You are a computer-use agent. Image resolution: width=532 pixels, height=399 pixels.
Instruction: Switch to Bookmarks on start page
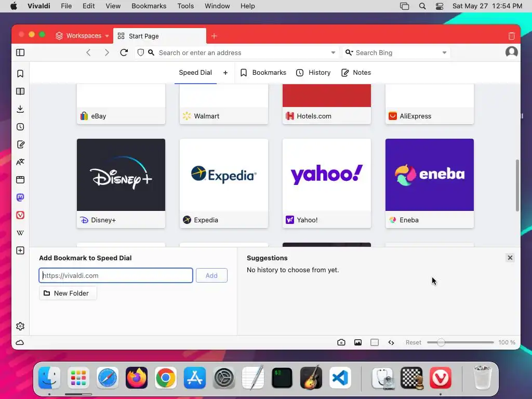pos(263,73)
